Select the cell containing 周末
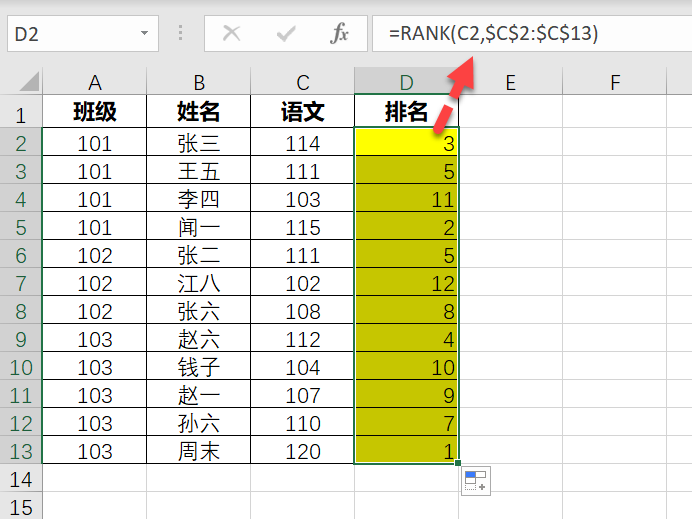 tap(199, 451)
